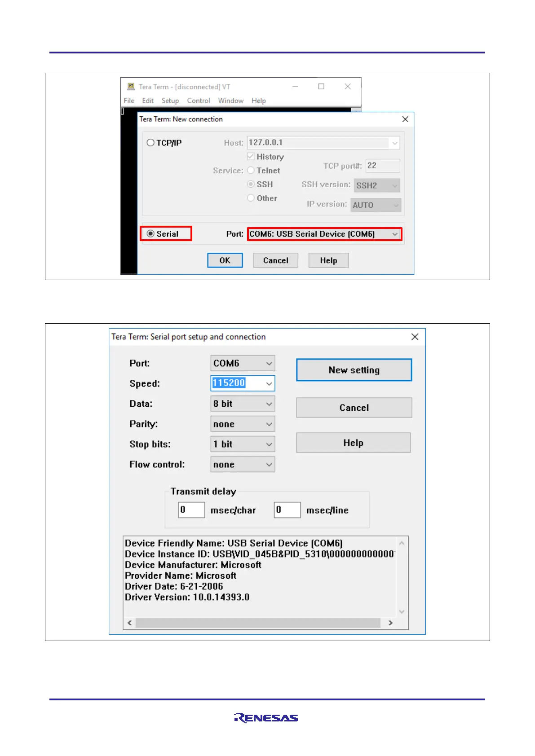
Task: Close the New connection dialog
Action: tap(405, 119)
